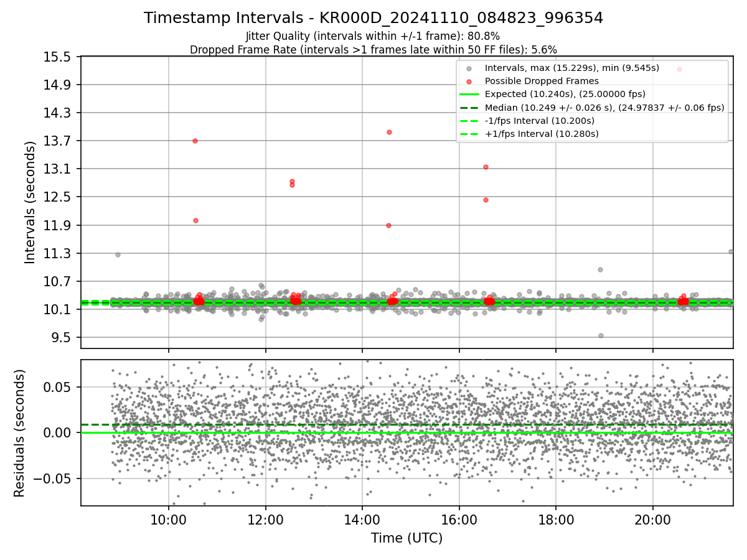
Task: Click the red point near 13.1 seconds around 16:30
Action: point(486,167)
